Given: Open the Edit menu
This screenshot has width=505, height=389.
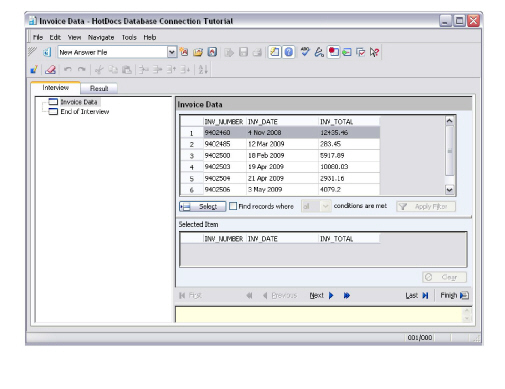Looking at the screenshot, I should (x=55, y=37).
